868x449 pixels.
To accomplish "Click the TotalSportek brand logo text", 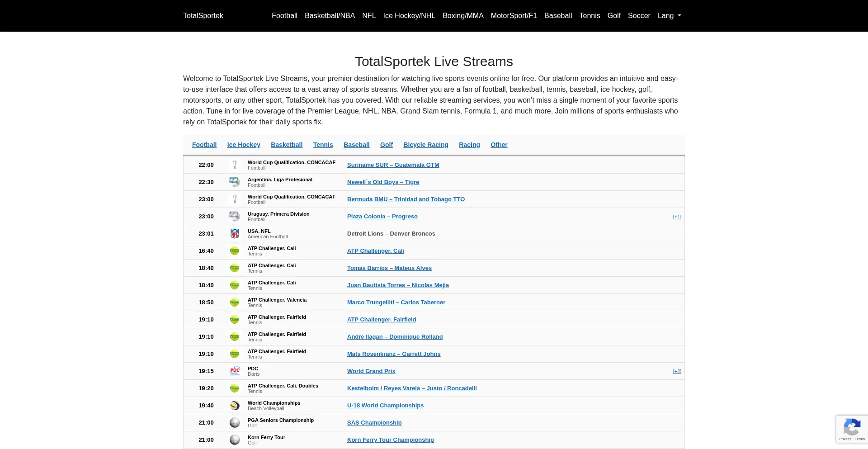I will (x=203, y=16).
